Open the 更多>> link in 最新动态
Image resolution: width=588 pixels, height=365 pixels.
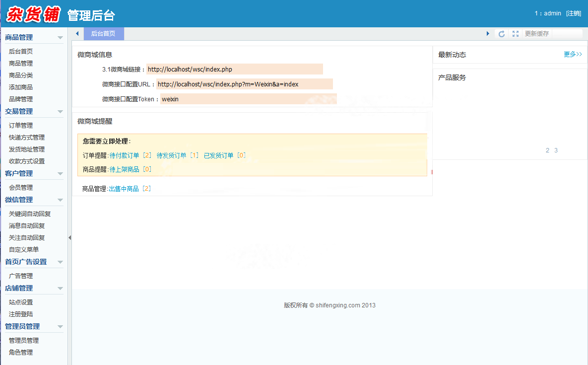pyautogui.click(x=573, y=55)
